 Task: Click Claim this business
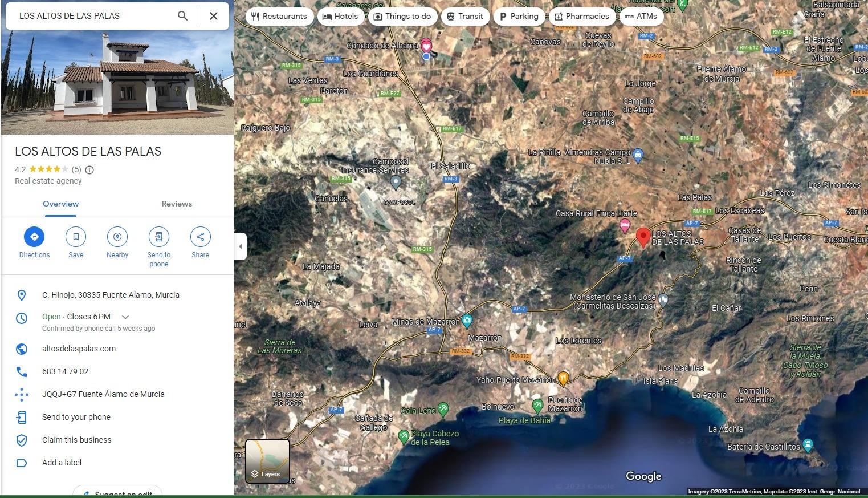(76, 440)
